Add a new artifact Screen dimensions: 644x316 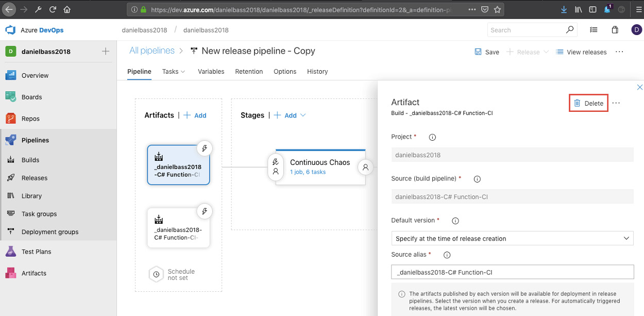click(195, 115)
